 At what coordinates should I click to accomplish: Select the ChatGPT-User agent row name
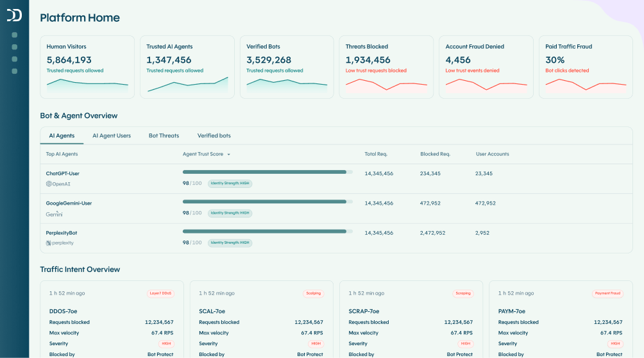[x=62, y=173]
